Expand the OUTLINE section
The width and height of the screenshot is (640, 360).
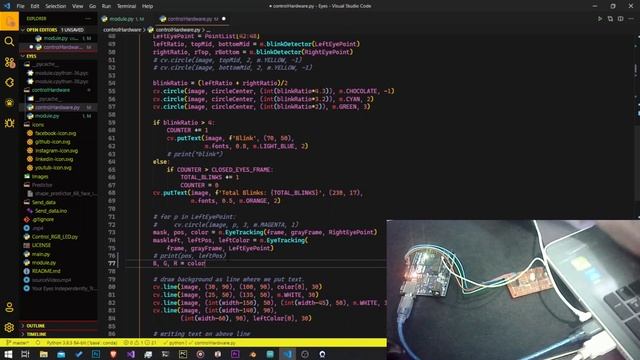58,326
